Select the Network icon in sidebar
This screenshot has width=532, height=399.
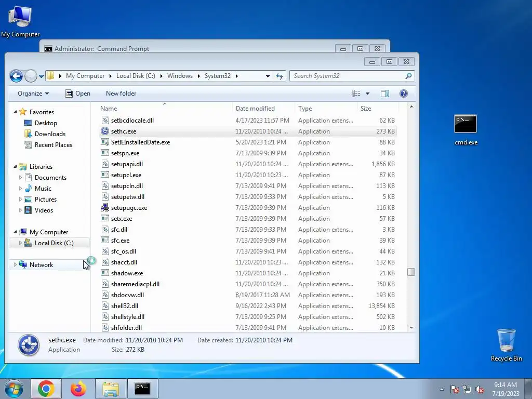[x=23, y=264]
